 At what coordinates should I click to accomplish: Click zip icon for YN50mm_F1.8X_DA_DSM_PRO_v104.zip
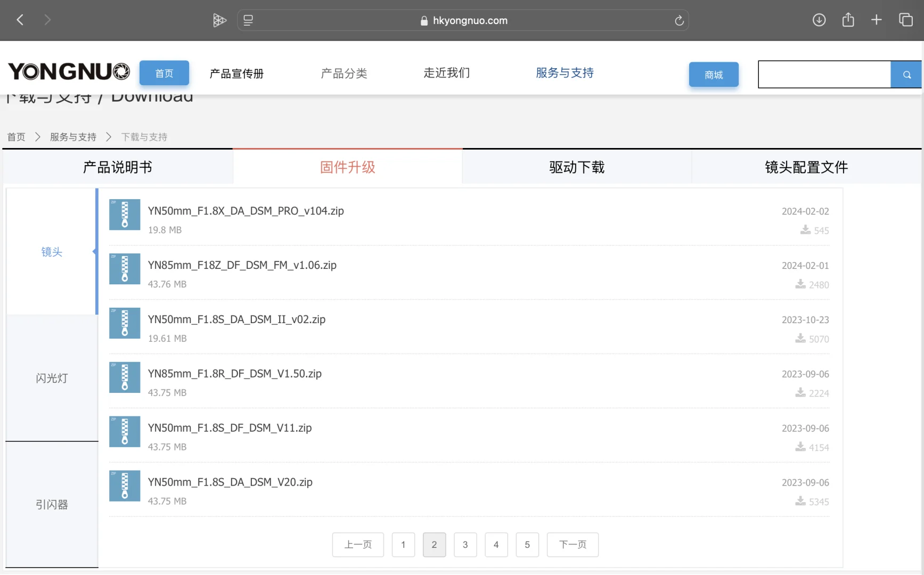pos(125,215)
